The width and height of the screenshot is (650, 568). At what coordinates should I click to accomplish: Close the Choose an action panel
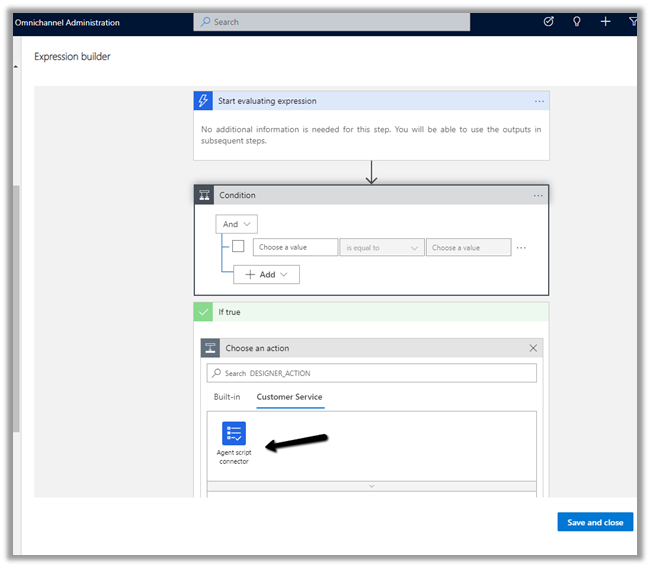533,348
